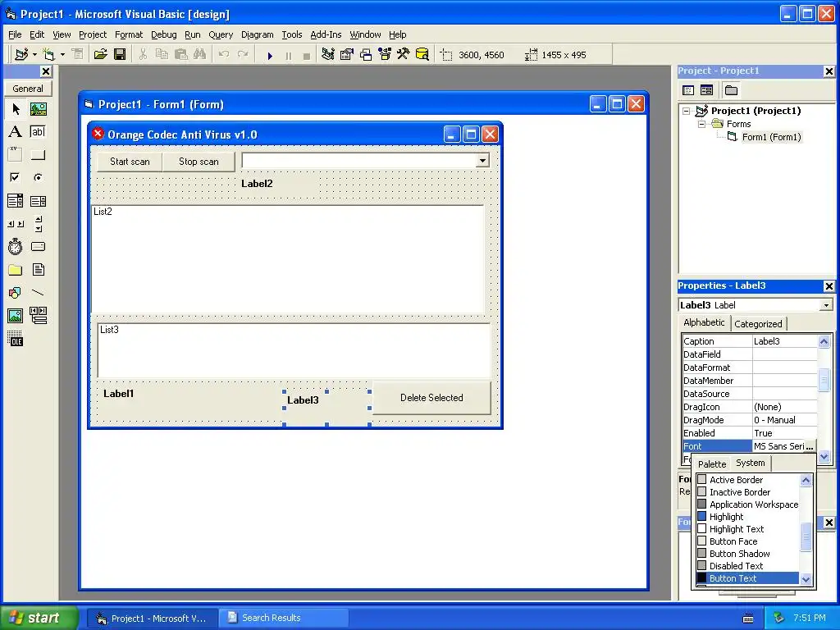This screenshot has width=840, height=630.
Task: Click Toggle Folders in the Project panel
Action: pyautogui.click(x=731, y=90)
